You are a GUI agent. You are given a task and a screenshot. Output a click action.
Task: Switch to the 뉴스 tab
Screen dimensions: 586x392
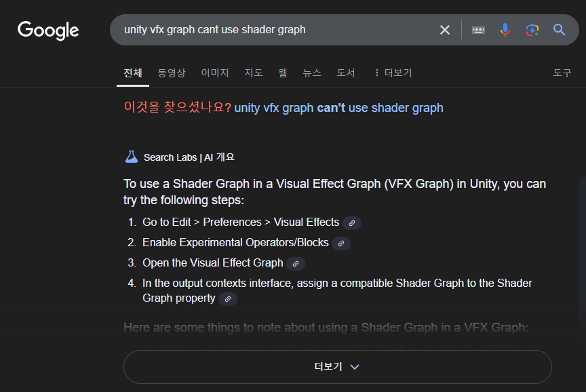(312, 73)
